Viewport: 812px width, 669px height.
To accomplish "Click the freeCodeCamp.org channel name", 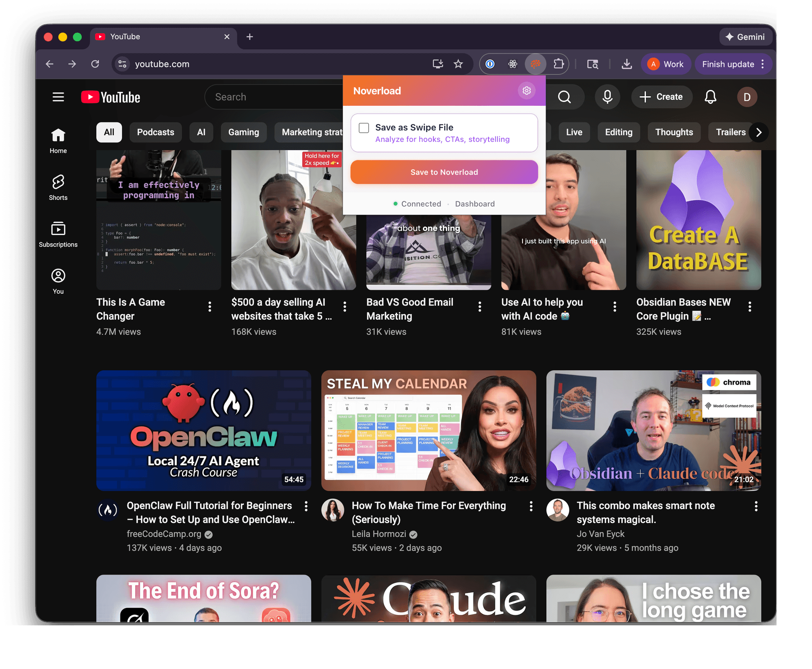I will [x=164, y=534].
